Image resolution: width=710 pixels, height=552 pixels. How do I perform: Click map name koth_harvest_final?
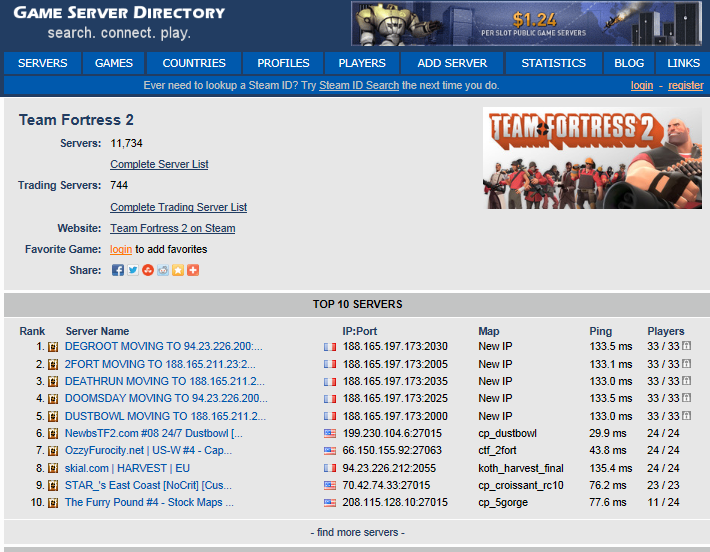(x=521, y=468)
